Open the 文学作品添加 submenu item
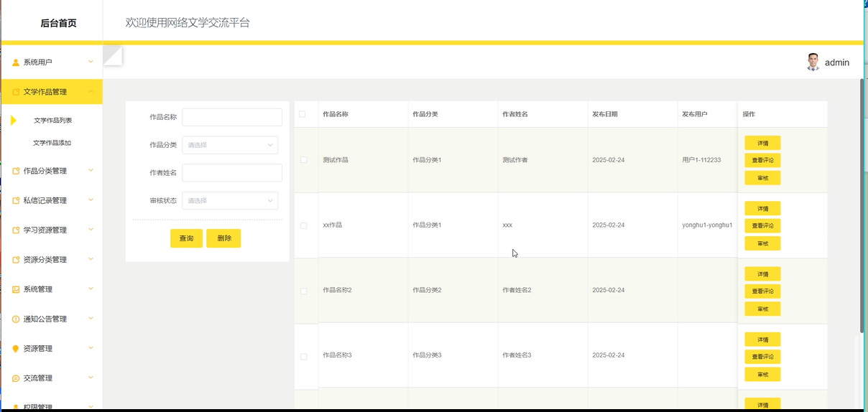The width and height of the screenshot is (868, 412). [52, 143]
